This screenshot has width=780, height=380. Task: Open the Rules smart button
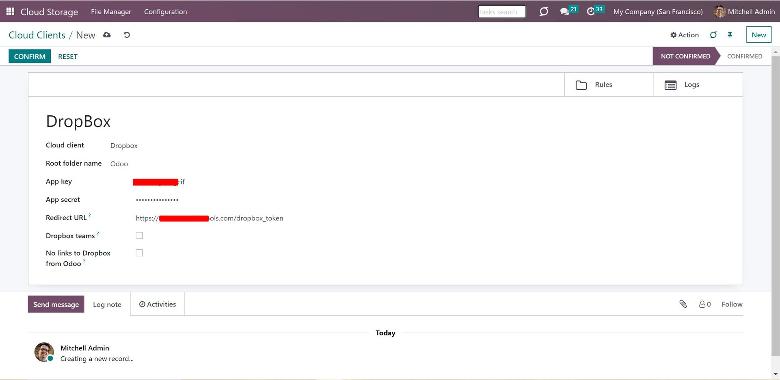click(609, 85)
